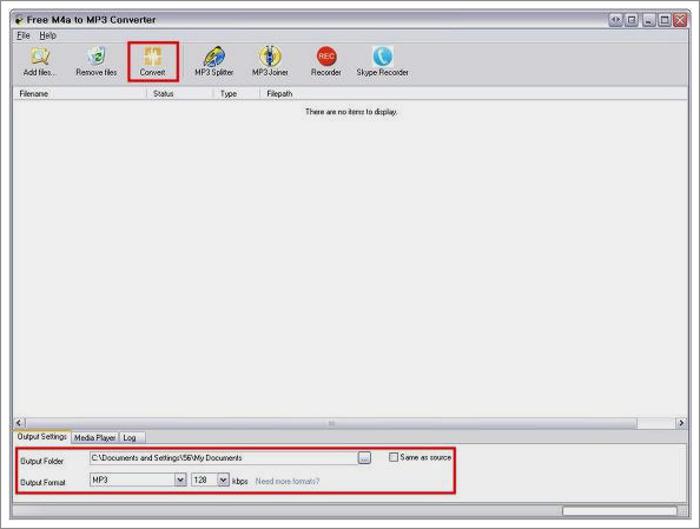
Task: Open the MP3 Splitter tool
Action: coord(214,61)
